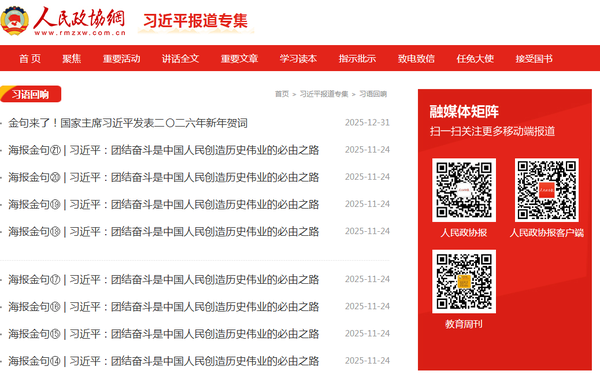This screenshot has height=376, width=600.
Task: Open the 重要活动 navigation item
Action: [x=121, y=59]
